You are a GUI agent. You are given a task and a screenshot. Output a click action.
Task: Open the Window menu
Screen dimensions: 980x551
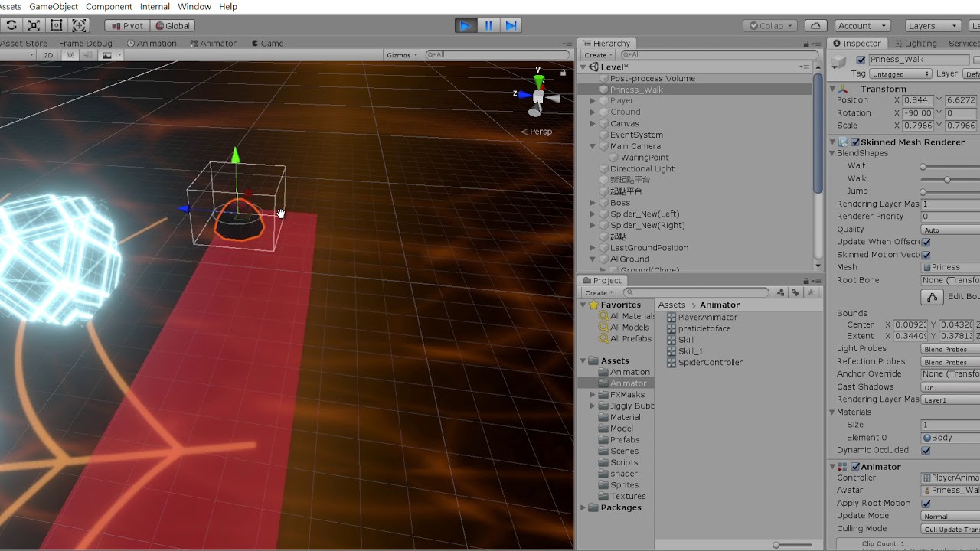click(194, 7)
